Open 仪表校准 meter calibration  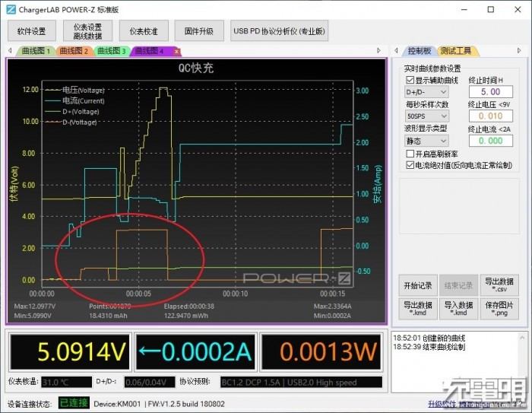point(144,31)
